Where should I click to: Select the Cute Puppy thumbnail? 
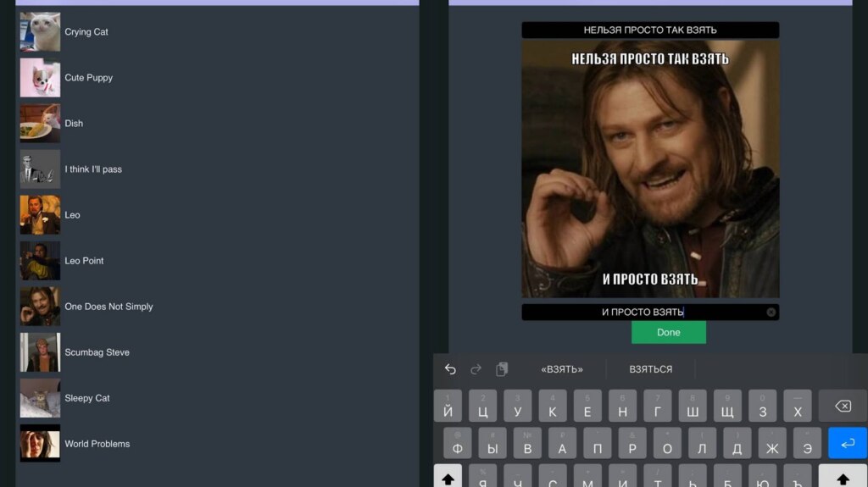[40, 77]
